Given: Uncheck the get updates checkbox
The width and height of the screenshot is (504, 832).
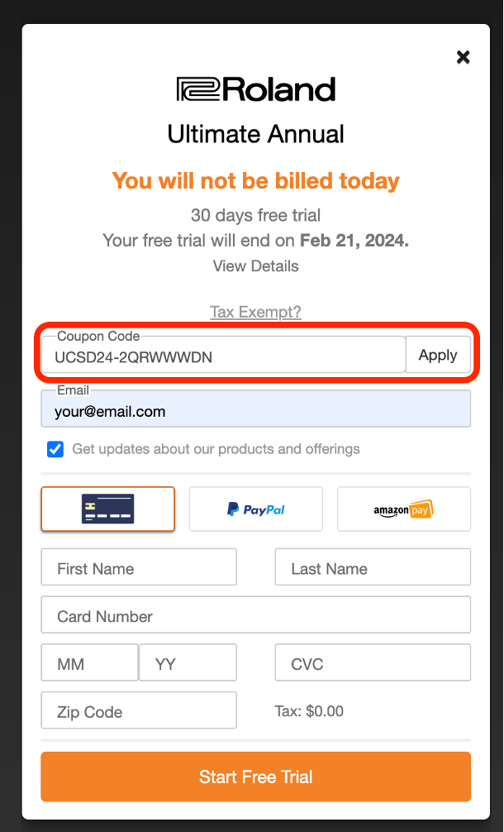Looking at the screenshot, I should tap(55, 449).
